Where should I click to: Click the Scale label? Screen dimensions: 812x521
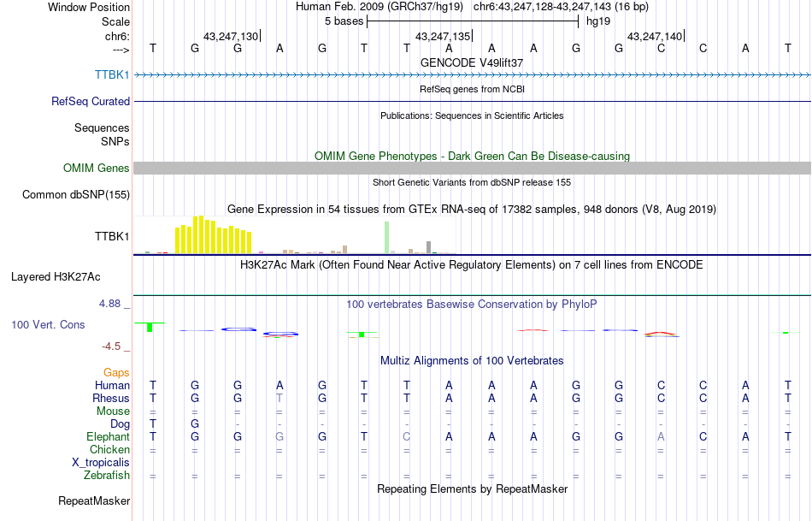click(115, 21)
